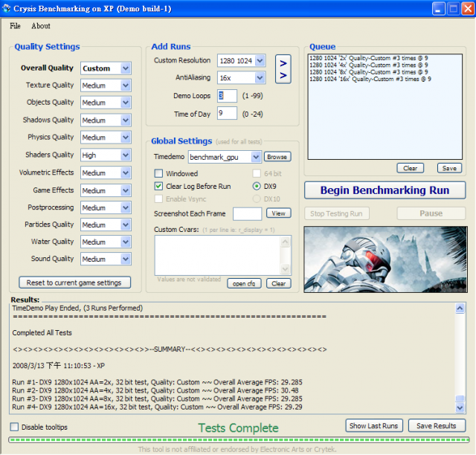The width and height of the screenshot is (476, 455).
Task: Click the Run #4 result line, FPS 29.29
Action: coord(157,407)
